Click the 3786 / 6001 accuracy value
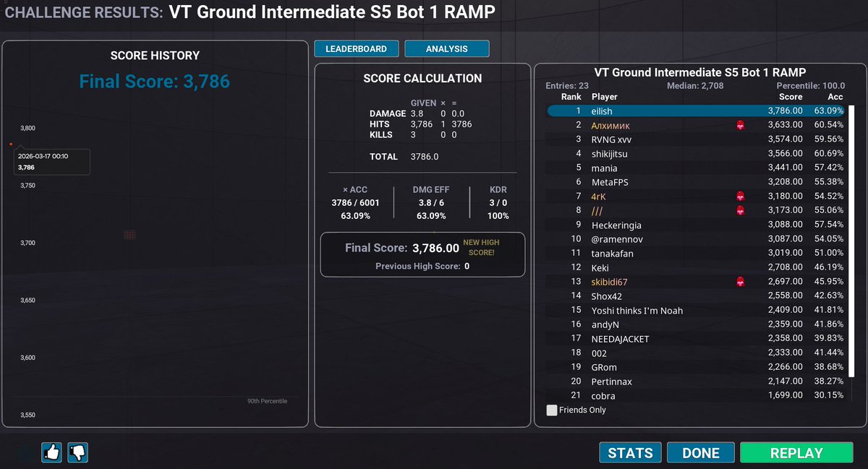Image resolution: width=868 pixels, height=469 pixels. (x=355, y=203)
